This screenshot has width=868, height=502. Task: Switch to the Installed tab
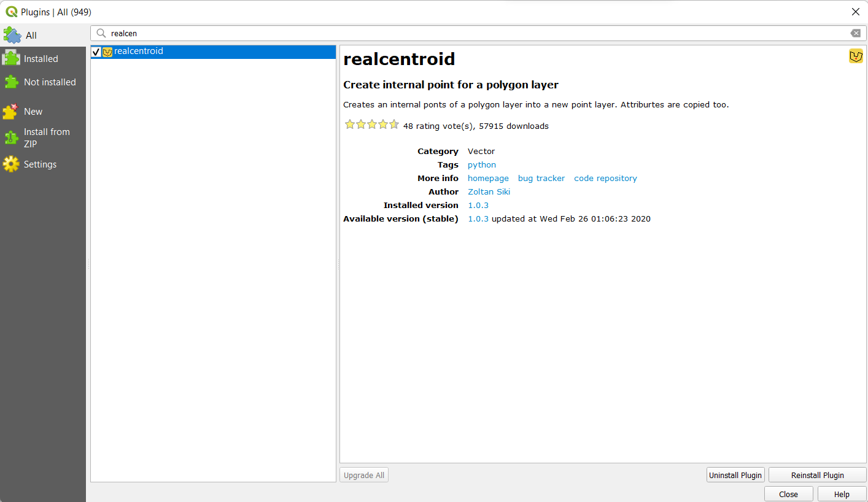(41, 59)
